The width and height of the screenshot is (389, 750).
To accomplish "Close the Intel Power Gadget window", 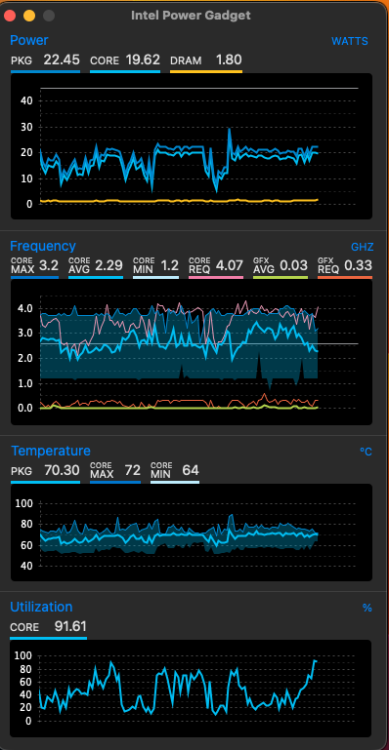I will [10, 16].
